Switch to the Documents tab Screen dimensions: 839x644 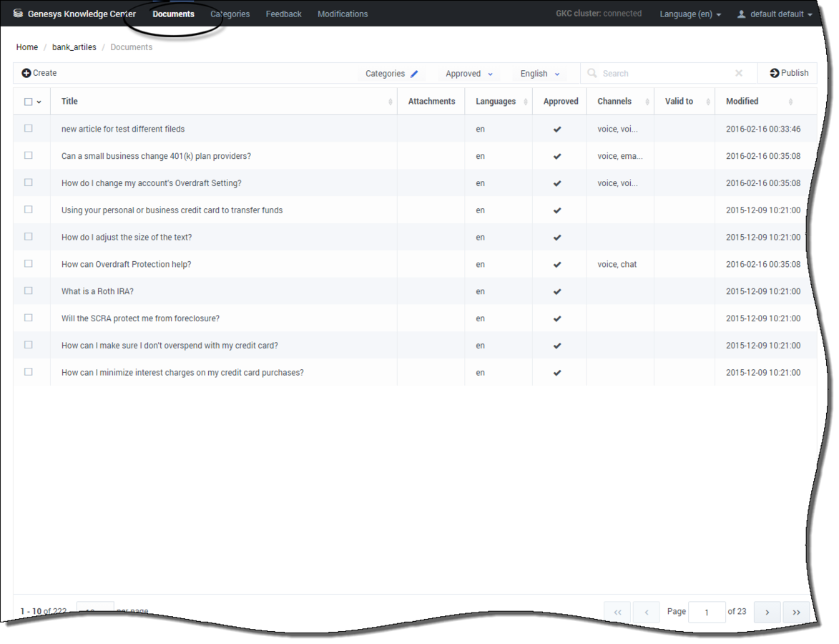tap(173, 14)
